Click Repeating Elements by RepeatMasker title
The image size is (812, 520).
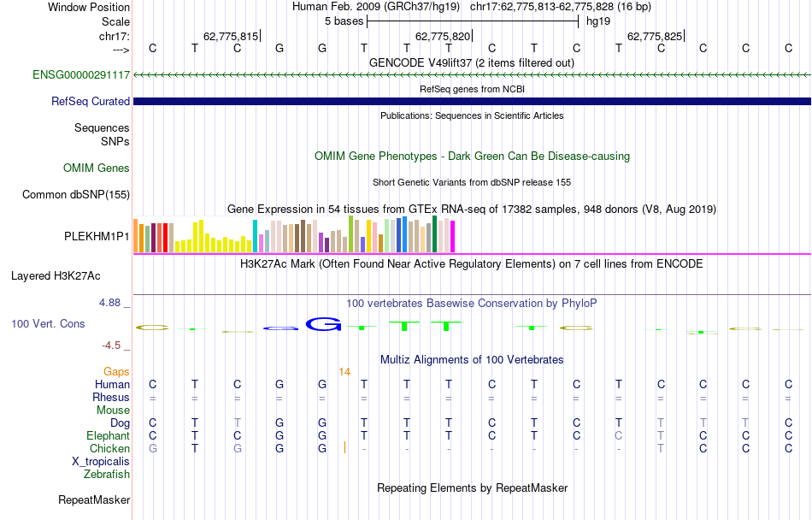[x=473, y=488]
